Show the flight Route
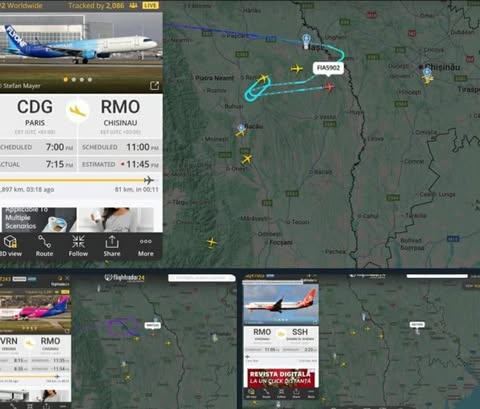This screenshot has width=480, height=409. [44, 246]
